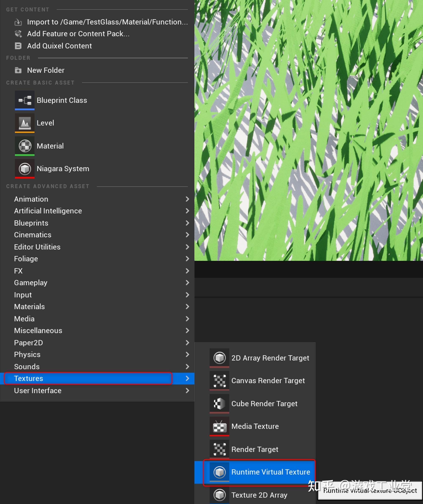Select Runtime Virtual Texture menu entry
This screenshot has width=423, height=504.
pyautogui.click(x=271, y=472)
